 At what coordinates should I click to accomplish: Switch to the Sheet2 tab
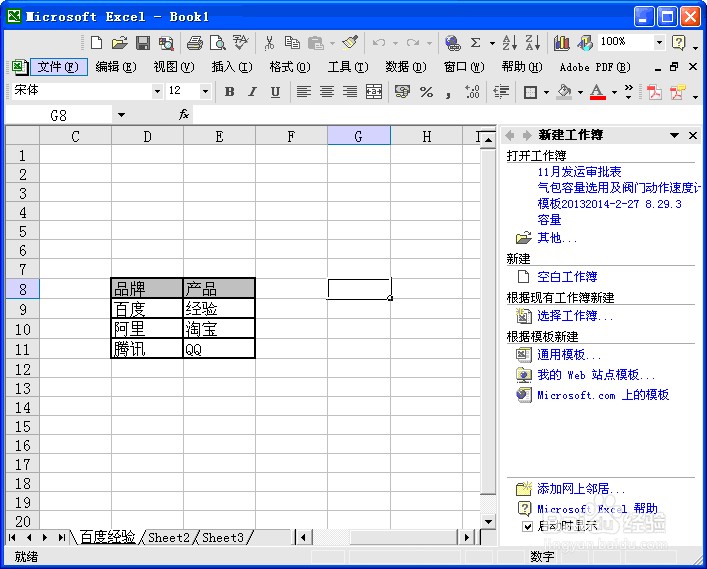[169, 537]
